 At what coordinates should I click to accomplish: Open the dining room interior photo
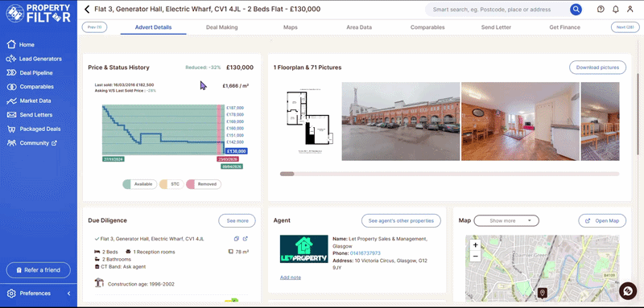click(x=520, y=121)
